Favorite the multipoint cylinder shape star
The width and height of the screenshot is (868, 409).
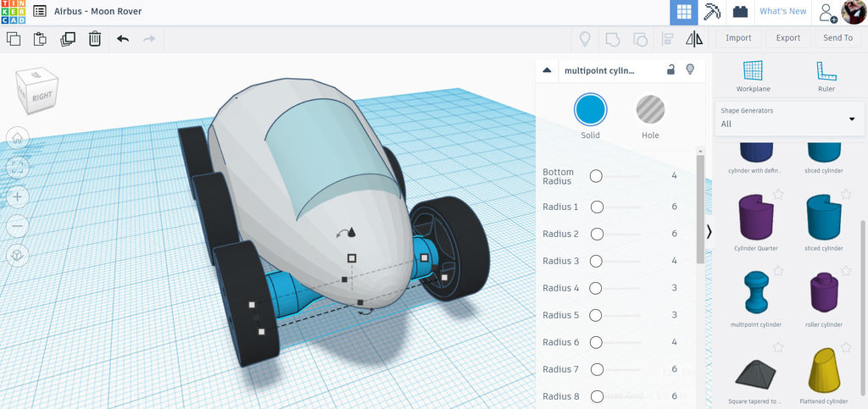778,271
